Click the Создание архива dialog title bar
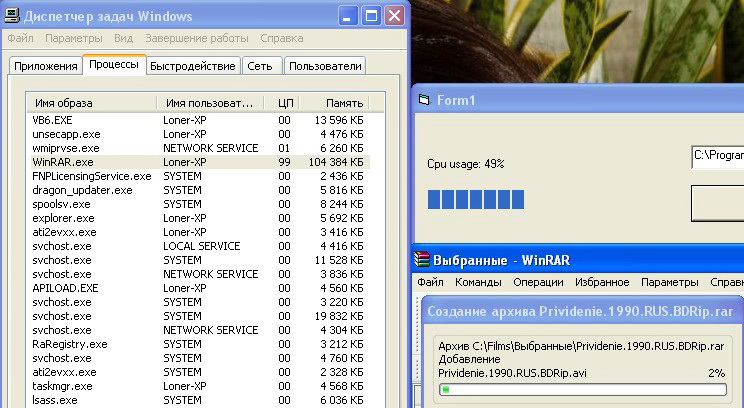 point(583,311)
